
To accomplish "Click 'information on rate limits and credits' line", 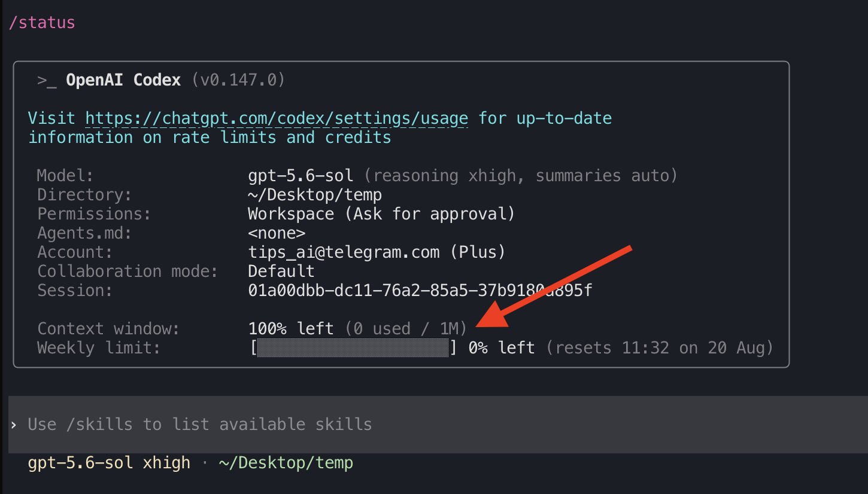I will [210, 138].
